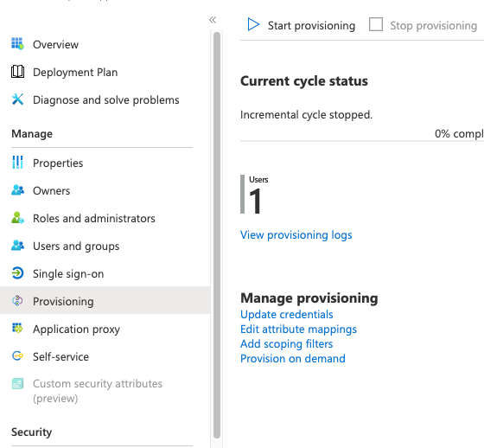The height and width of the screenshot is (448, 484).
Task: Click the Single sign-on arrow icon
Action: click(x=17, y=273)
